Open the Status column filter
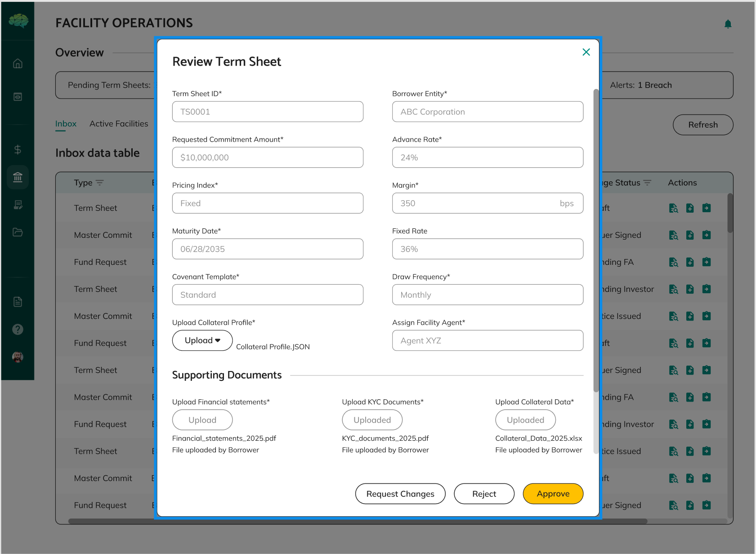The width and height of the screenshot is (756, 554). [x=647, y=183]
